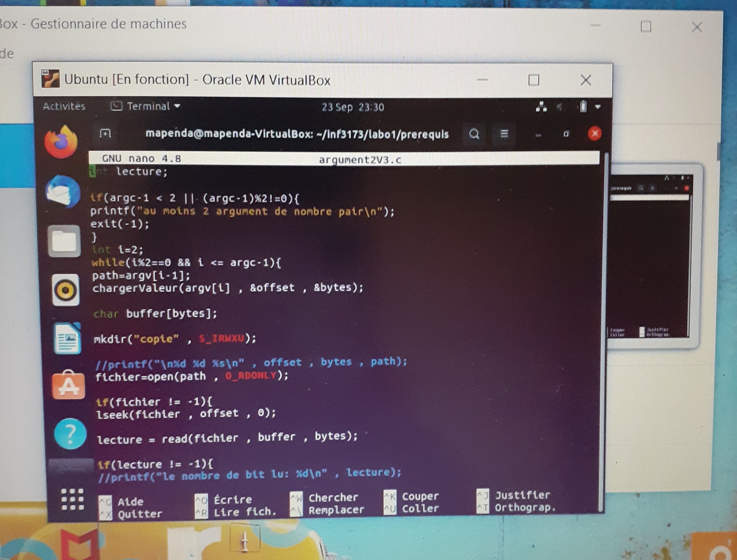The height and width of the screenshot is (560, 737).
Task: Click the nano Lire fich. shortcut
Action: click(235, 512)
